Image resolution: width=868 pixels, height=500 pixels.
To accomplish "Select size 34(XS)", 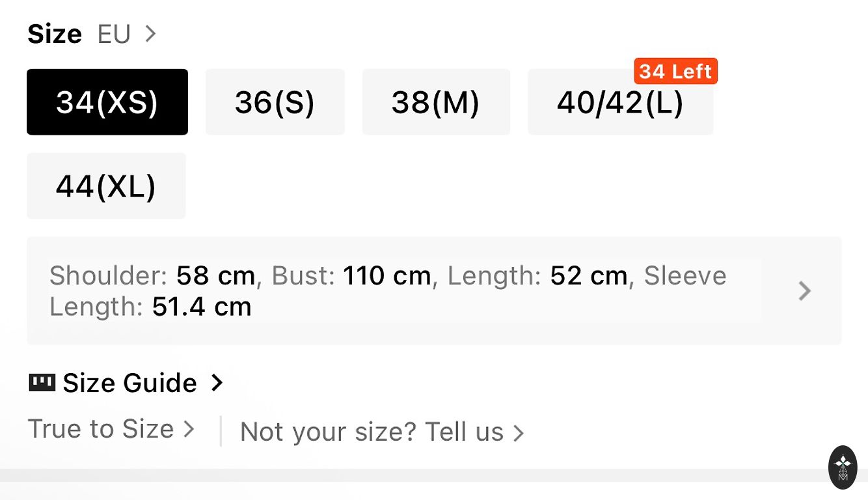I will (107, 102).
